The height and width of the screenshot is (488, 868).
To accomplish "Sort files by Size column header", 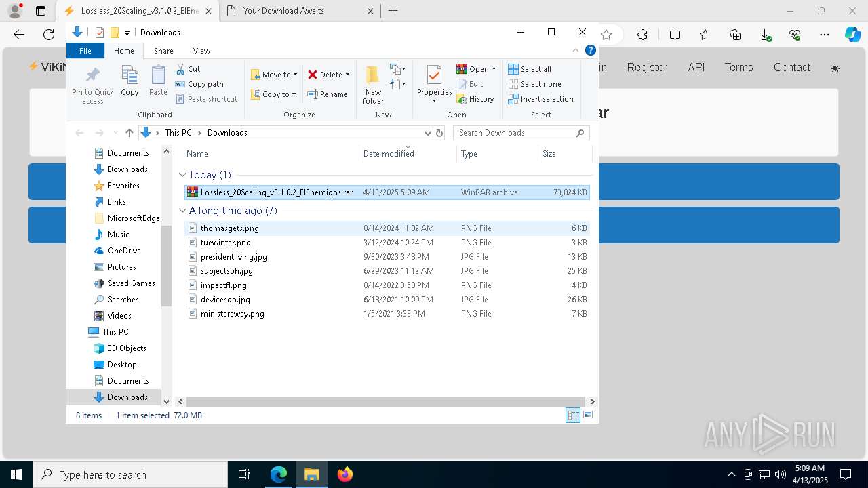I will tap(565, 154).
